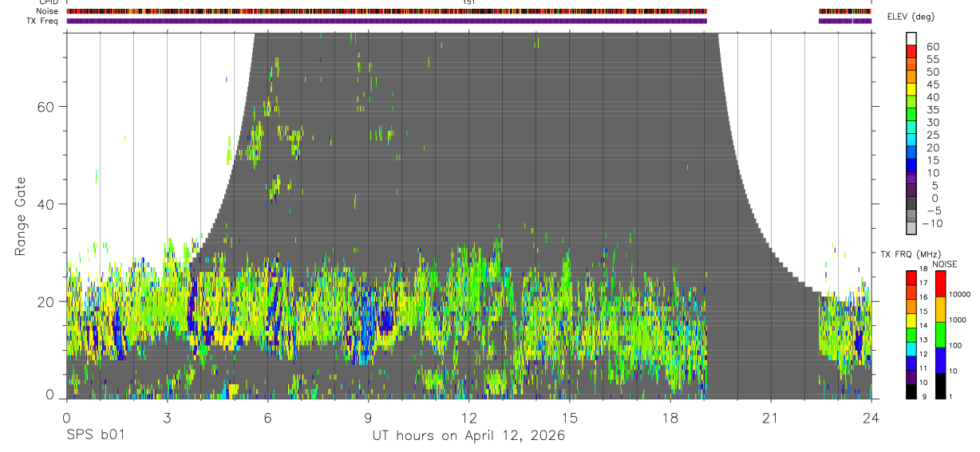Click the light gray bottom cell of ELEV colorbar
This screenshot has height=452, width=980.
point(911,227)
